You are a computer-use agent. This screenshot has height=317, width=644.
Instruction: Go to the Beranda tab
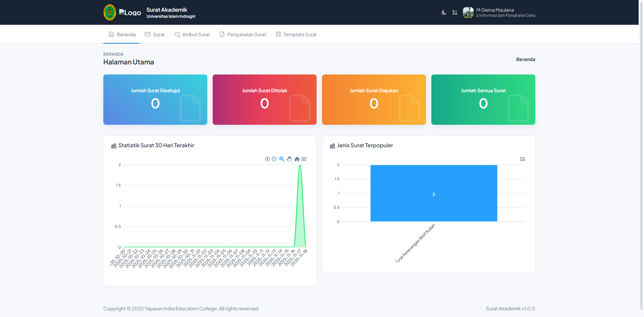[122, 35]
